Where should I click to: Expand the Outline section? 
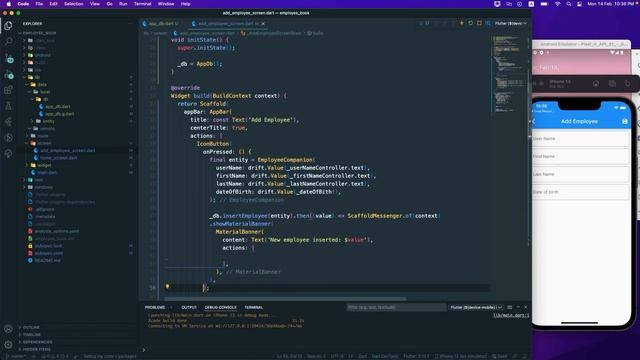click(31, 327)
